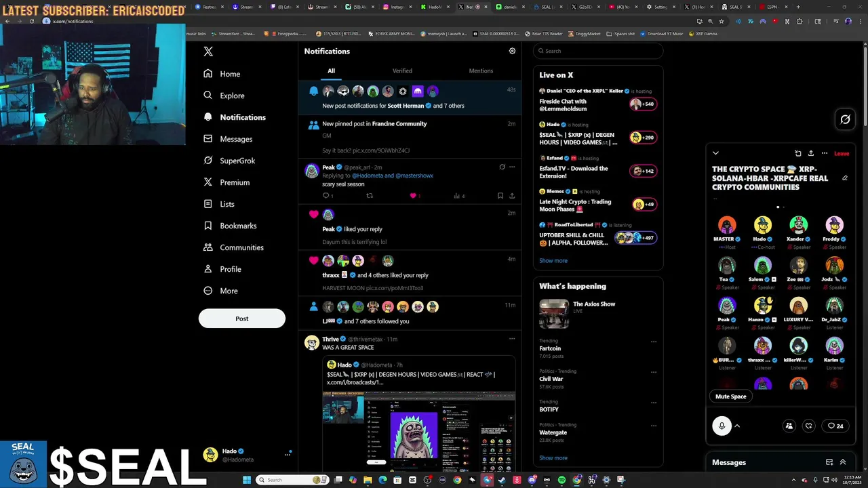Click Show more under What's happening
Viewport: 868px width, 488px height.
click(x=553, y=458)
